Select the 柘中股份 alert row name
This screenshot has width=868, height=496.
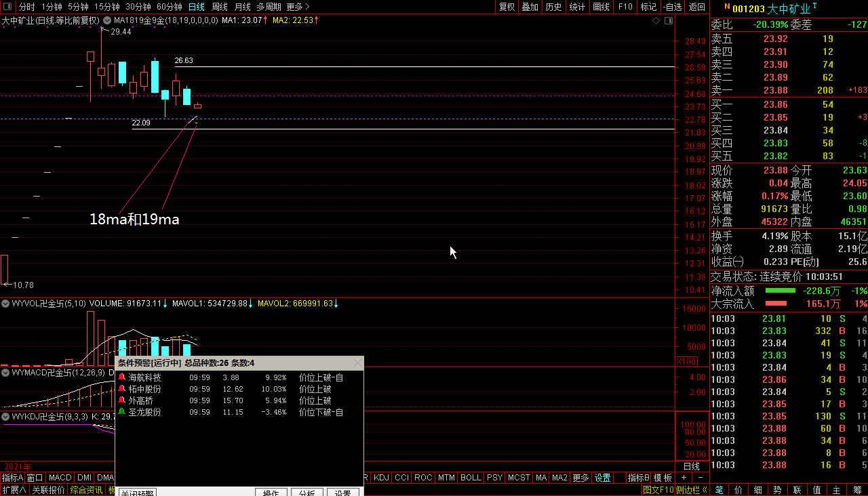(144, 389)
